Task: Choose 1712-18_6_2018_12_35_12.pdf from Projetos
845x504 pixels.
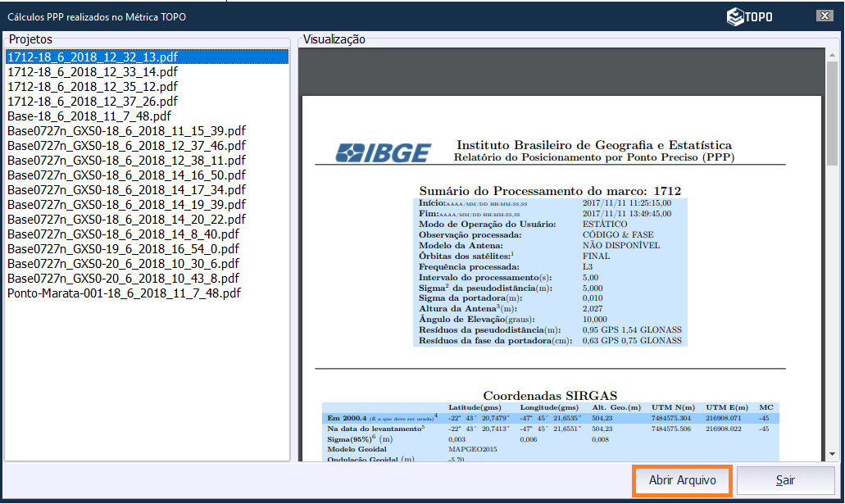Action: tap(93, 87)
